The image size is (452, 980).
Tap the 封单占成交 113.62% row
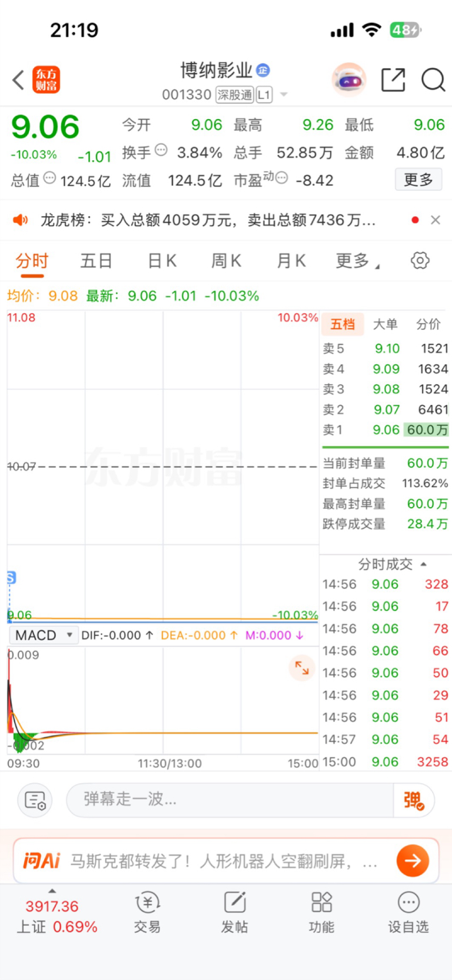tap(385, 484)
